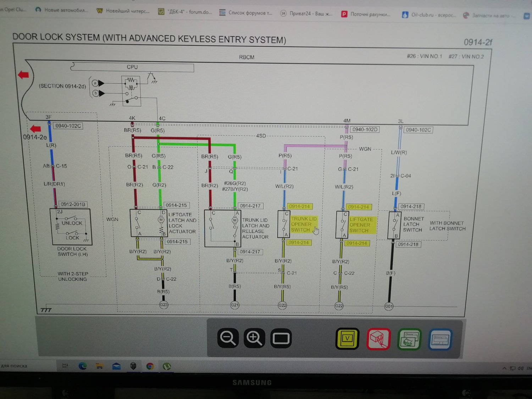
Task: Open 'Список форумов т...' bookmark
Action: point(246,13)
